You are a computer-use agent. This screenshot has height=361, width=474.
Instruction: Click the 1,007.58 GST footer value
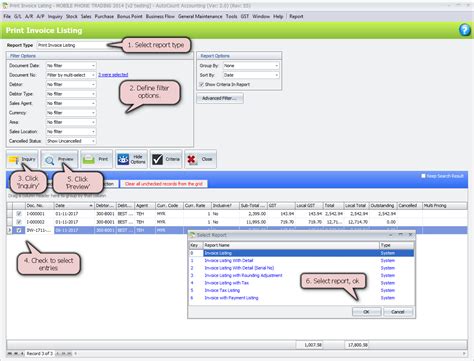(x=310, y=345)
